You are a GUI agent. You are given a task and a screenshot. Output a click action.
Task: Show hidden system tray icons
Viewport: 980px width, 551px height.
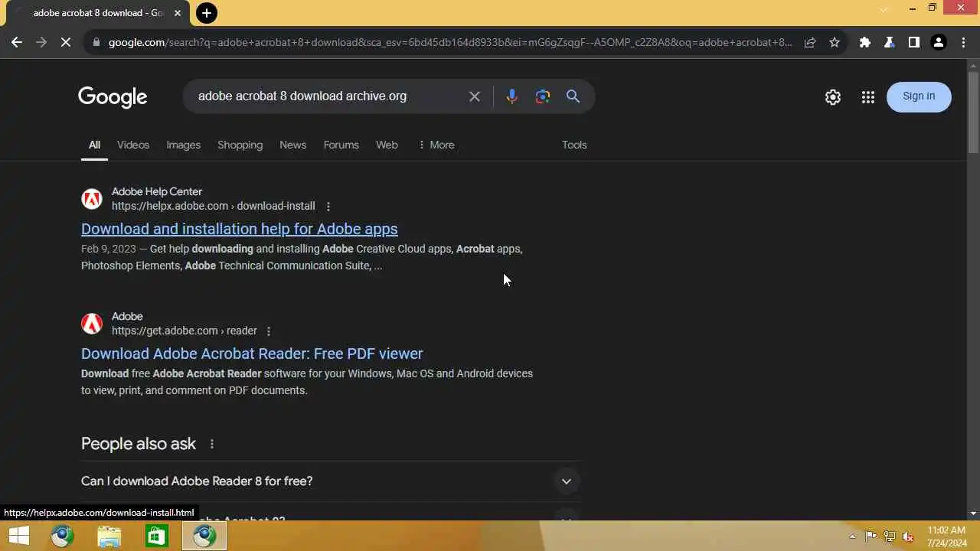[x=852, y=536]
